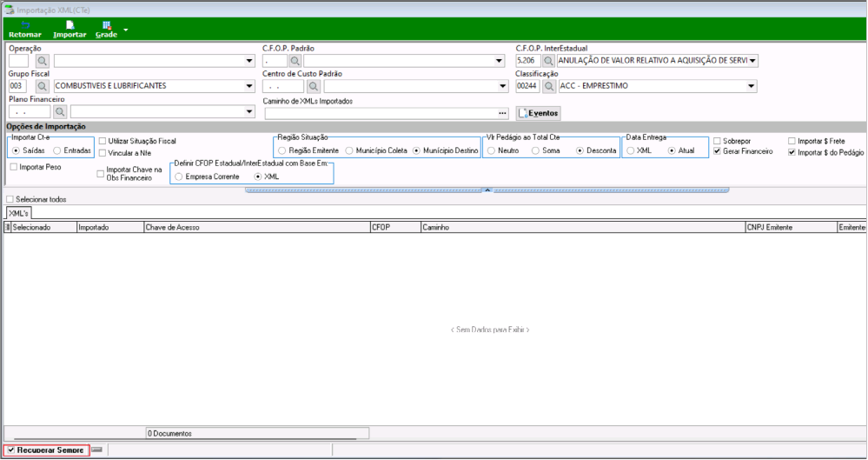The width and height of the screenshot is (868, 460).
Task: Open the XML's tab
Action: click(x=18, y=213)
